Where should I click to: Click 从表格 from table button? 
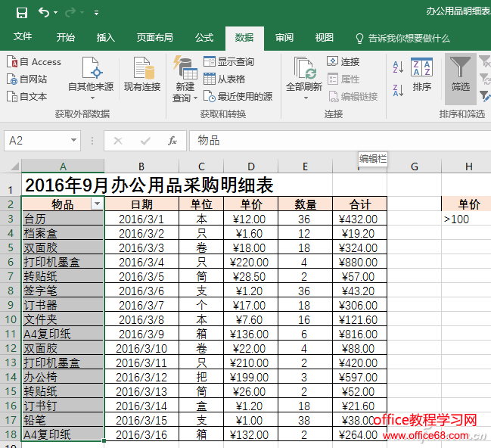tap(224, 79)
